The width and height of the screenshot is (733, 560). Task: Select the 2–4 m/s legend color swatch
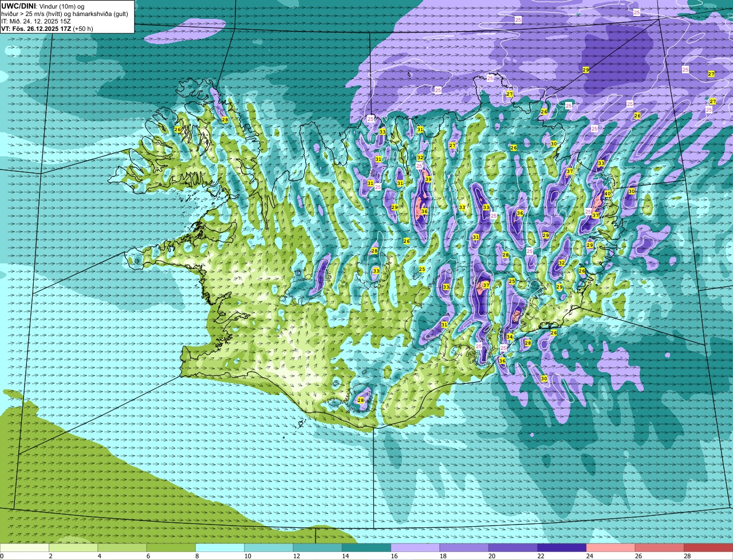(x=73, y=548)
